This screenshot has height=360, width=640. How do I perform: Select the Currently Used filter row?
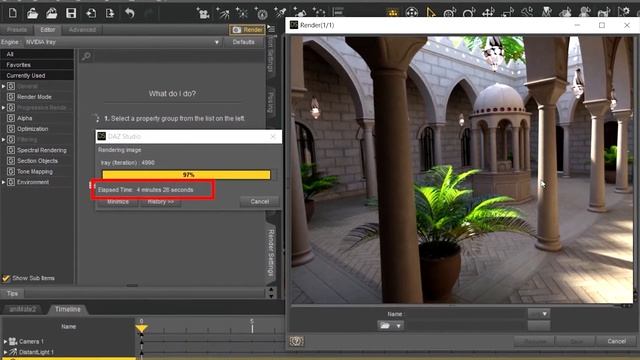(x=37, y=76)
